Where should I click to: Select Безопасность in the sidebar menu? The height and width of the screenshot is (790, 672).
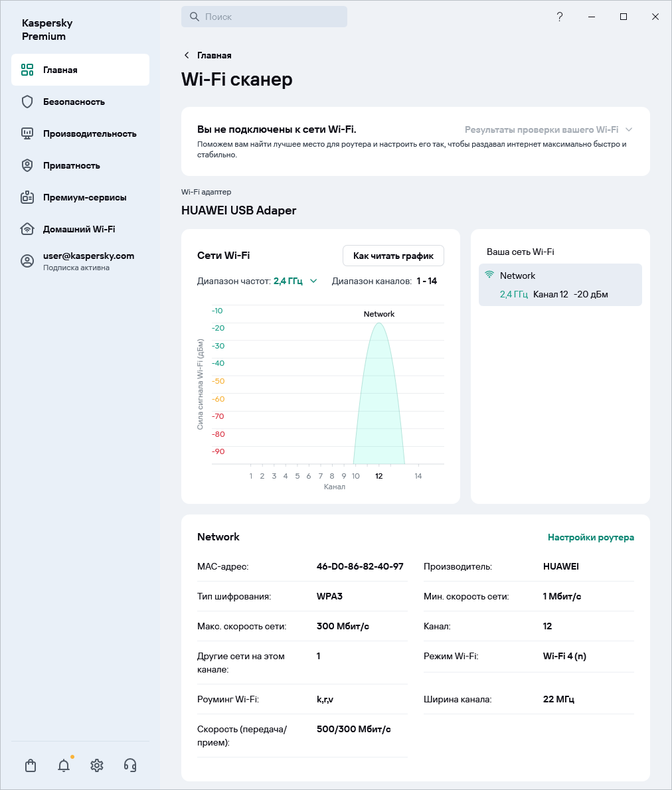click(80, 102)
